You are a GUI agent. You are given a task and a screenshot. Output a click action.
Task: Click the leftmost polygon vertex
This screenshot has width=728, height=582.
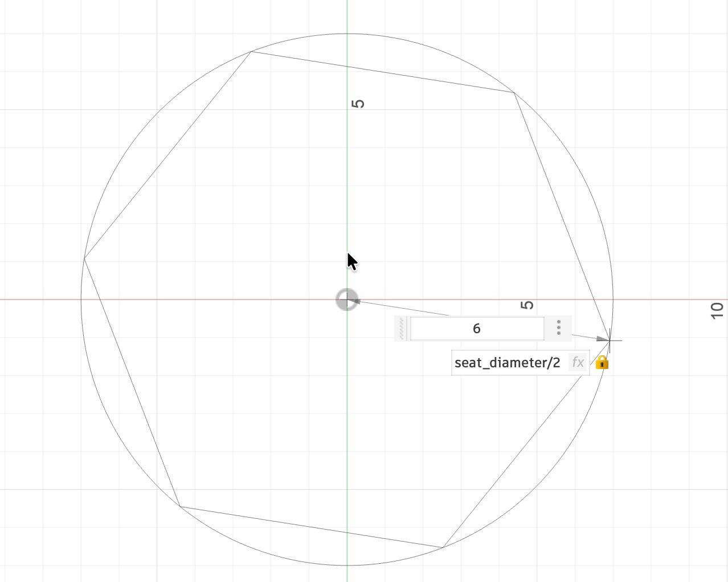point(84,259)
